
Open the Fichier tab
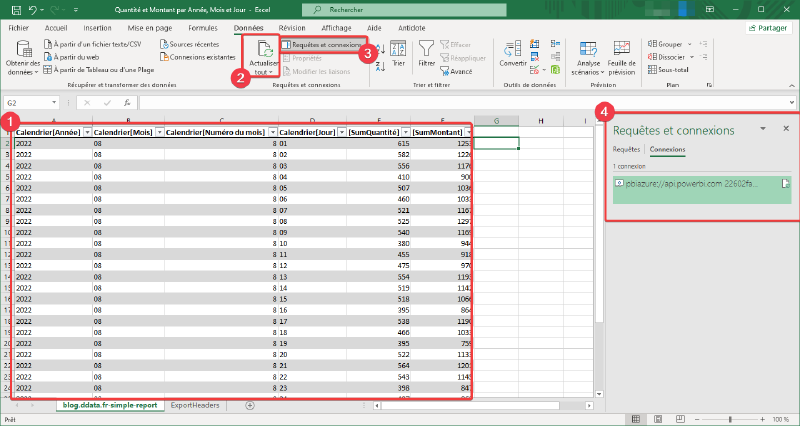tap(18, 28)
